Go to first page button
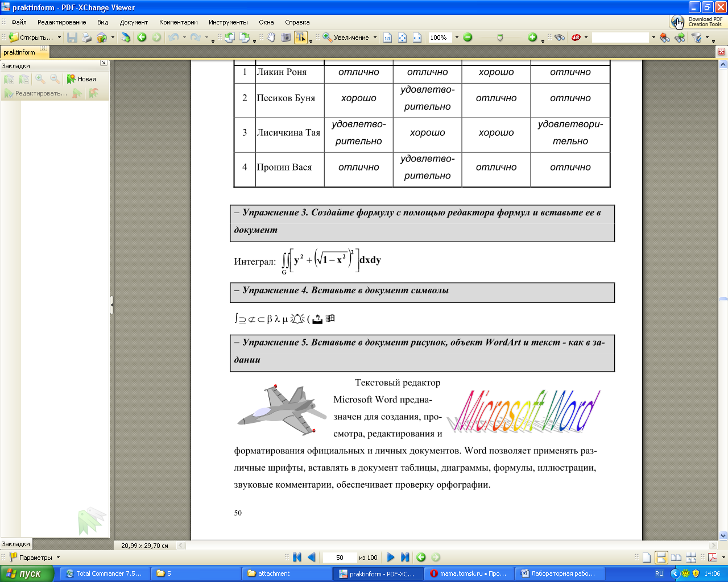This screenshot has height=582, width=728. coord(297,558)
